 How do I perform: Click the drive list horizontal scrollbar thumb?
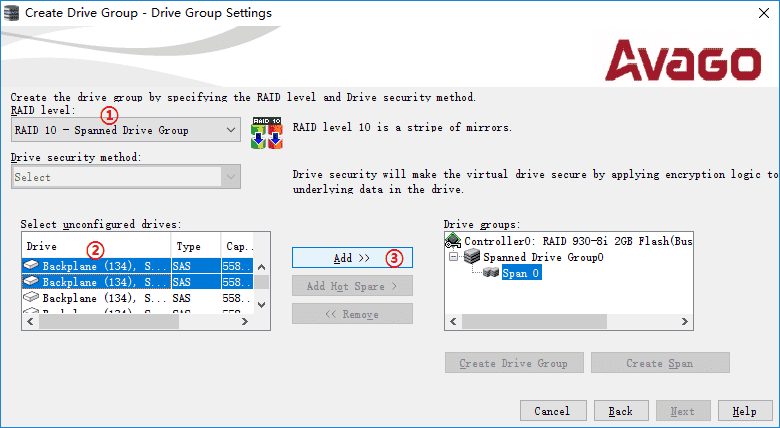(x=108, y=321)
